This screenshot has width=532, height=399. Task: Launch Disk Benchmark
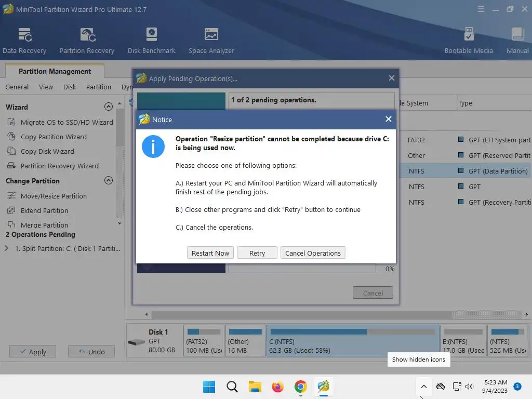coord(151,41)
